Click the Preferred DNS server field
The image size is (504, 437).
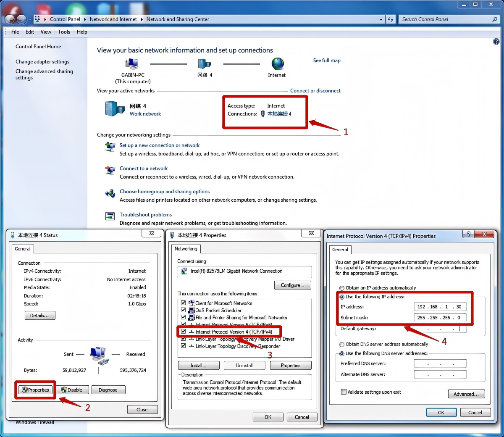tap(440, 364)
